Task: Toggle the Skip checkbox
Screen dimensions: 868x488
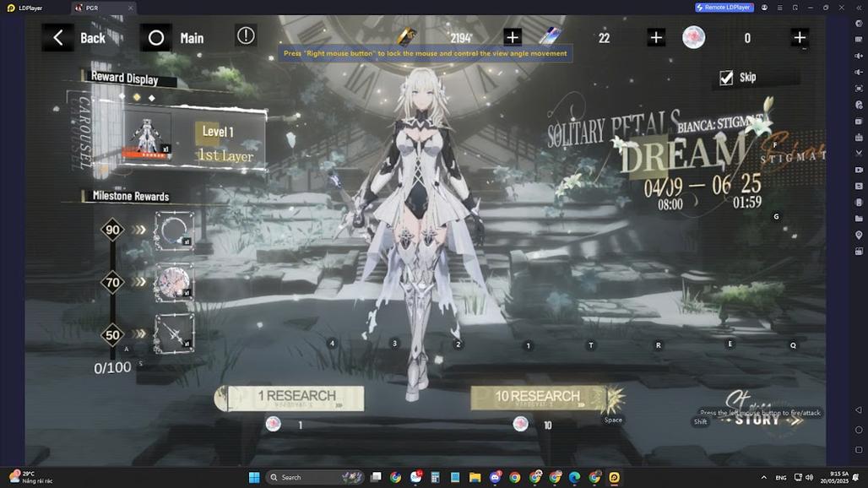Action: click(726, 78)
